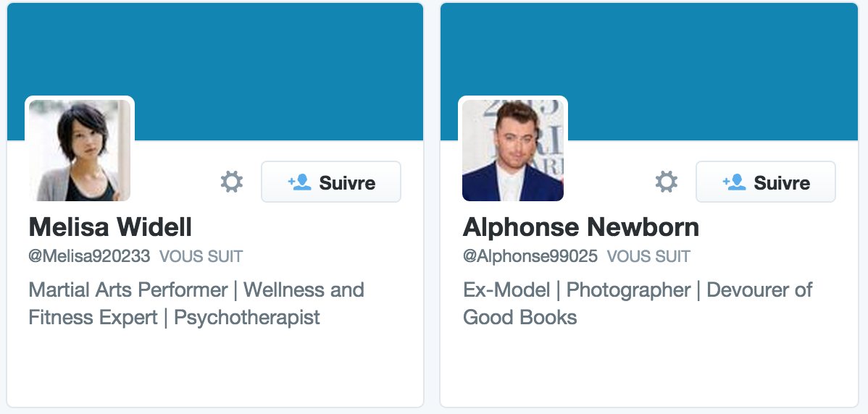Follow Alphonse Newborn with the Suivre button
This screenshot has height=414, width=868.
click(766, 182)
